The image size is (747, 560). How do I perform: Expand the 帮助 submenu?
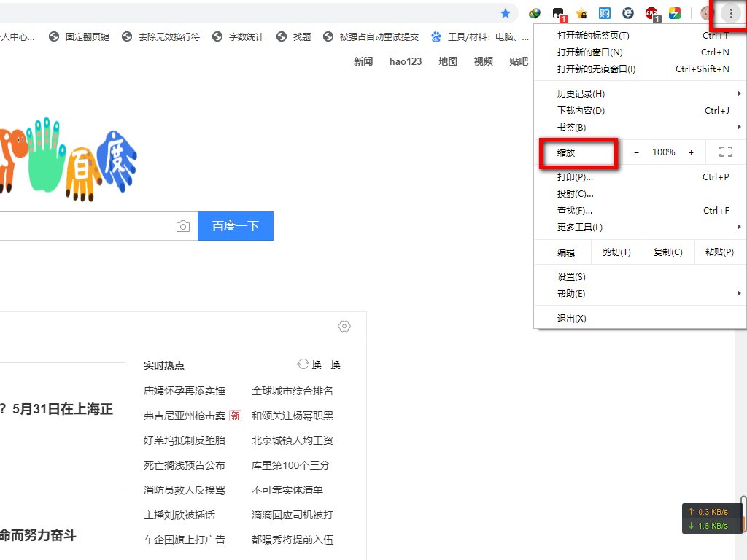[570, 293]
